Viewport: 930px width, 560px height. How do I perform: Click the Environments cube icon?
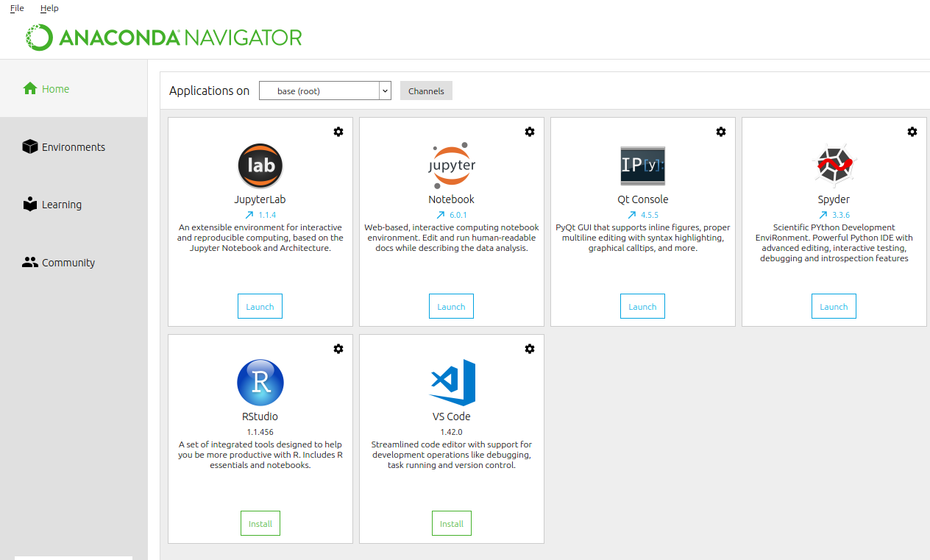[30, 146]
